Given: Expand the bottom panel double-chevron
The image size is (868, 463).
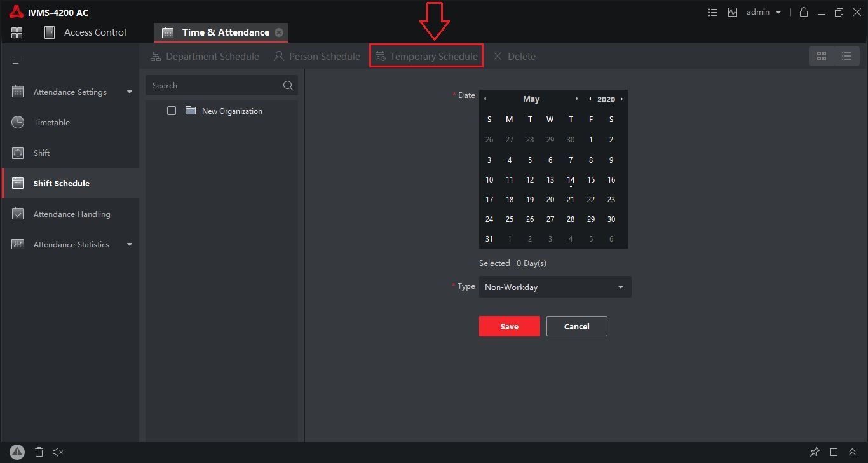Looking at the screenshot, I should (x=853, y=452).
